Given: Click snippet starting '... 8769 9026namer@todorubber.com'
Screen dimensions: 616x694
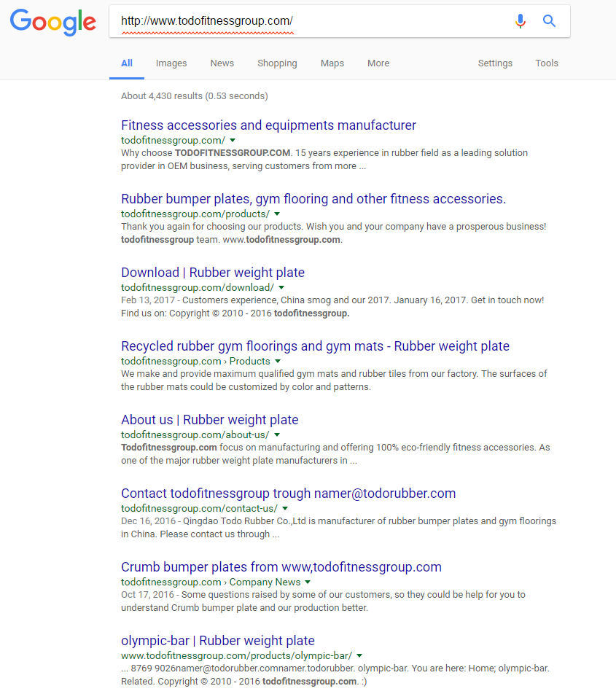Looking at the screenshot, I should click(335, 675).
